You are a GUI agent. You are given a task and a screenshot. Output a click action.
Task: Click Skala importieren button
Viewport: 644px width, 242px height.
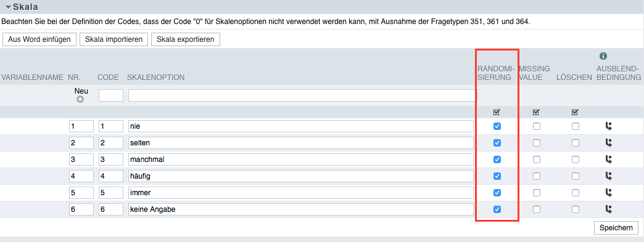tap(114, 39)
